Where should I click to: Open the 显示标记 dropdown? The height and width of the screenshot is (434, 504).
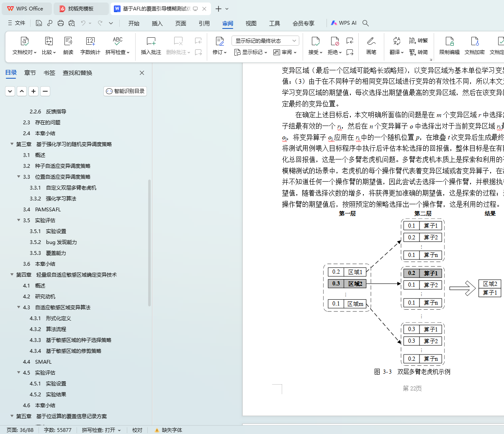pyautogui.click(x=250, y=52)
